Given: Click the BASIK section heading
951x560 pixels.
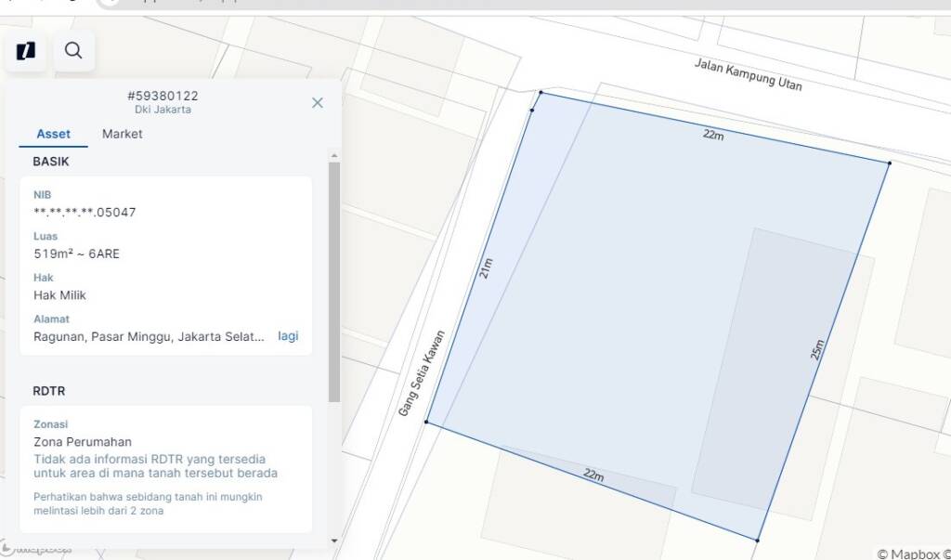Looking at the screenshot, I should (51, 162).
